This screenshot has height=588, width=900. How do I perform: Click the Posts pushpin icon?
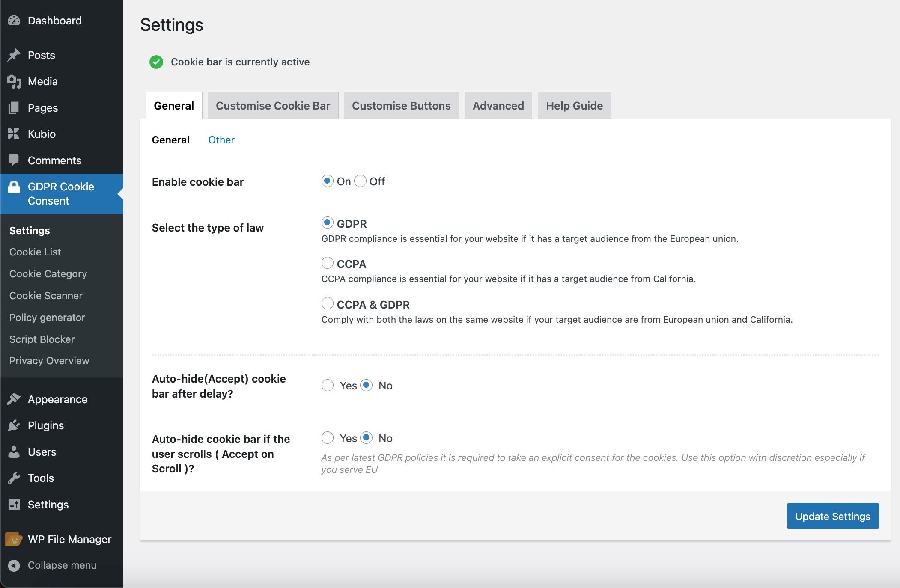tap(14, 55)
